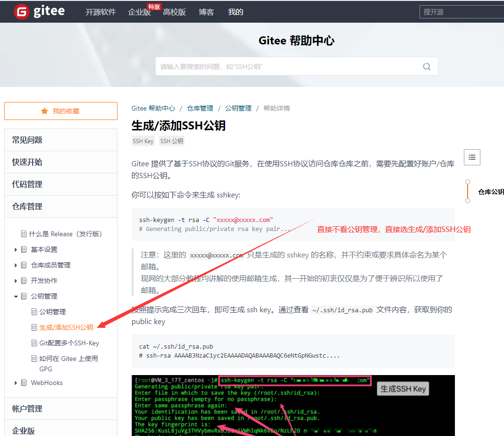Click document icon beside 如何在 Gitee 上使用
Screen dimensions: 504x436
tap(34, 359)
